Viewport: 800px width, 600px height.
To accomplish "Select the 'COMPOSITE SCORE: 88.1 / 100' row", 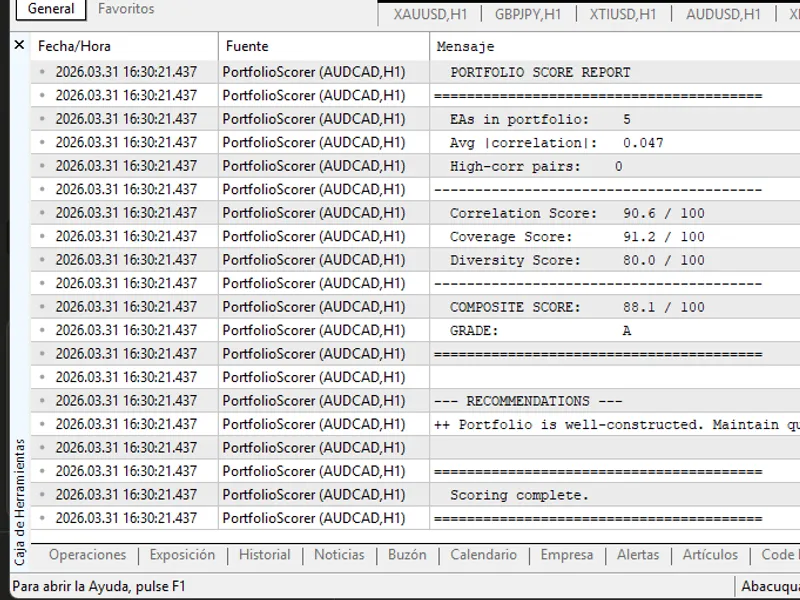I will 415,307.
